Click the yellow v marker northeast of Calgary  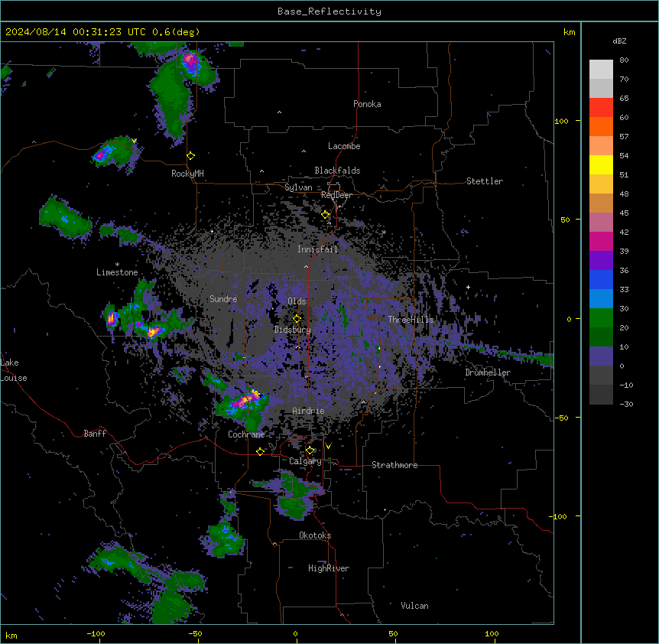click(x=328, y=447)
